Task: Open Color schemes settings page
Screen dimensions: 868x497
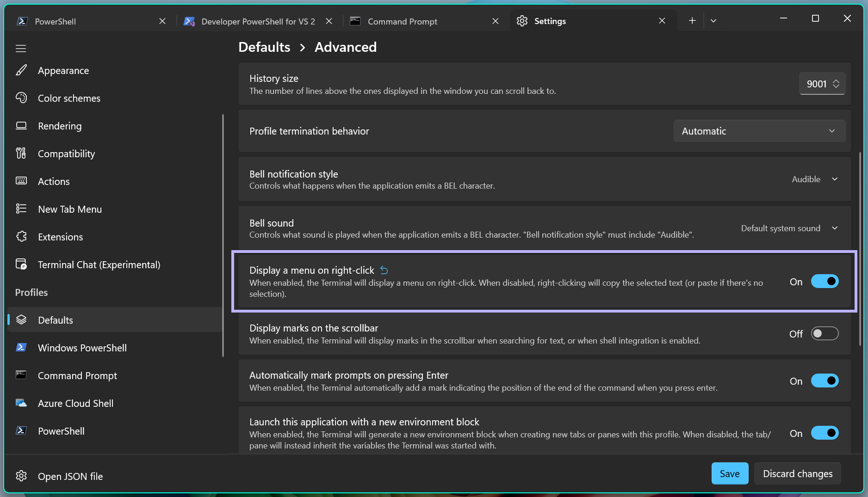Action: 115,98
